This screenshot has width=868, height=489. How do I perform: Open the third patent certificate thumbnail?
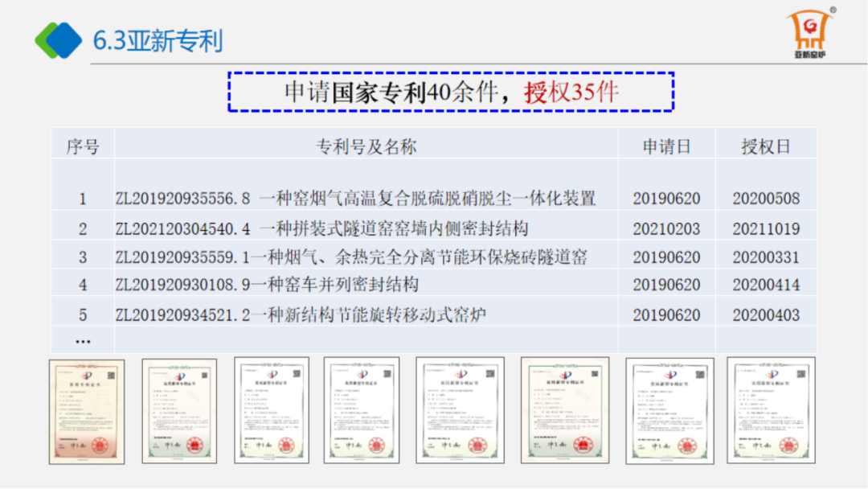(x=272, y=409)
